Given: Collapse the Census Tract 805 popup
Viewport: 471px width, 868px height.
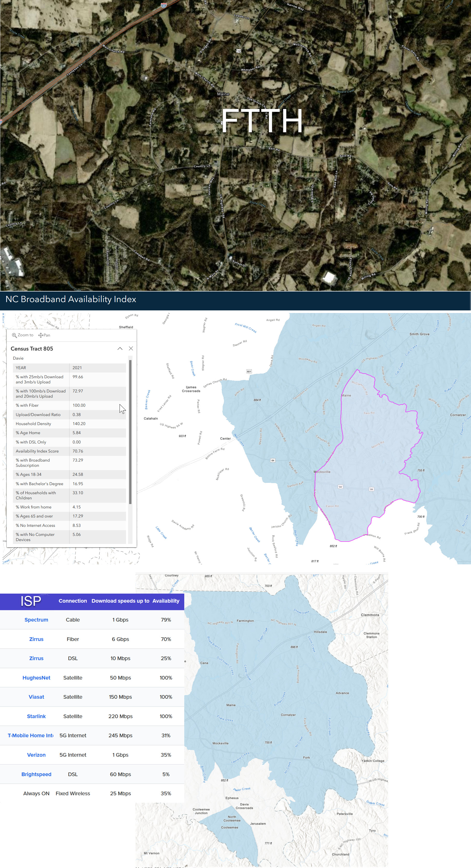Looking at the screenshot, I should click(120, 348).
